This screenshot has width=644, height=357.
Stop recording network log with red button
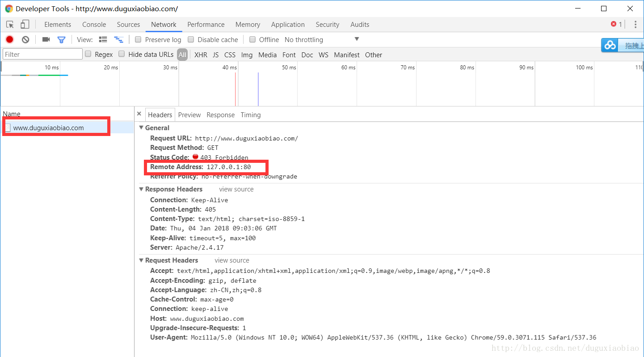tap(9, 39)
